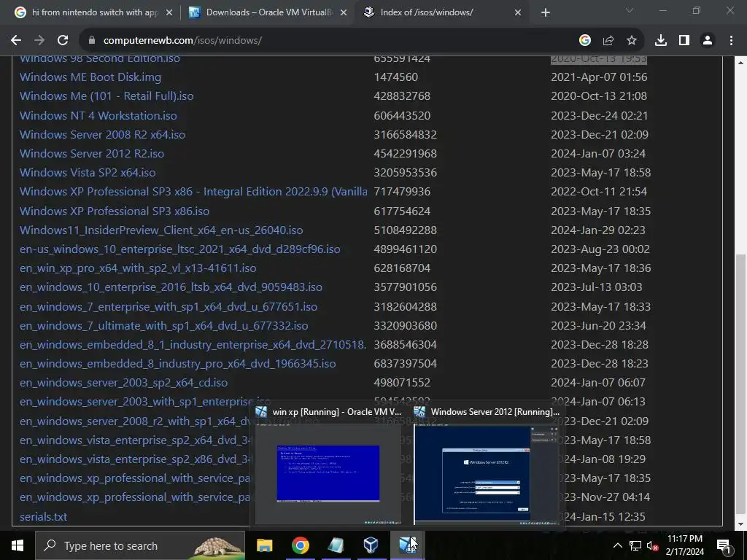Click en_win_xp_pro_x64_with_sp2_vl_x13-41611.iso

pos(138,268)
